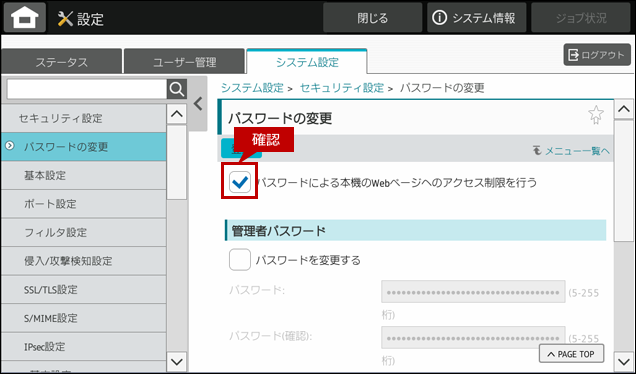Click the パスワード input field

point(473,291)
